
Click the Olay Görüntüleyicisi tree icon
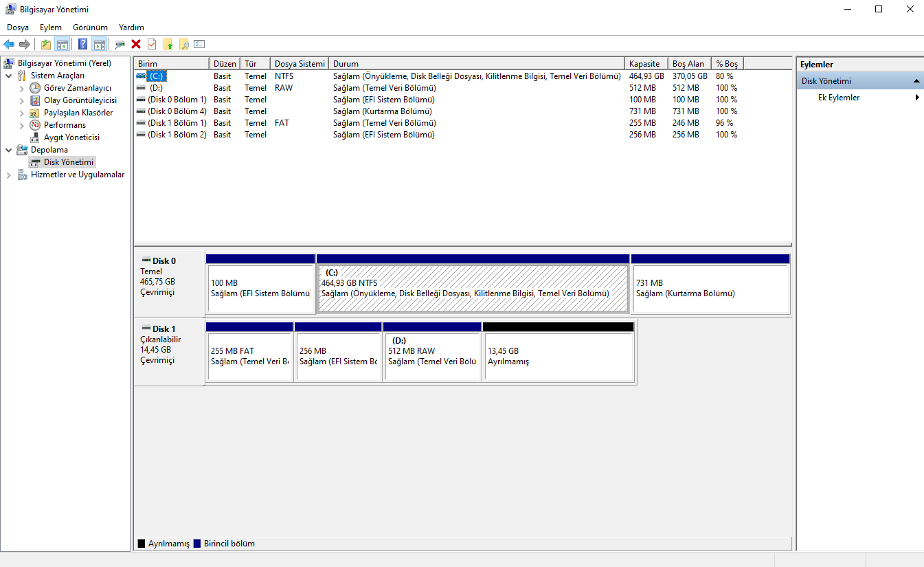click(x=35, y=100)
